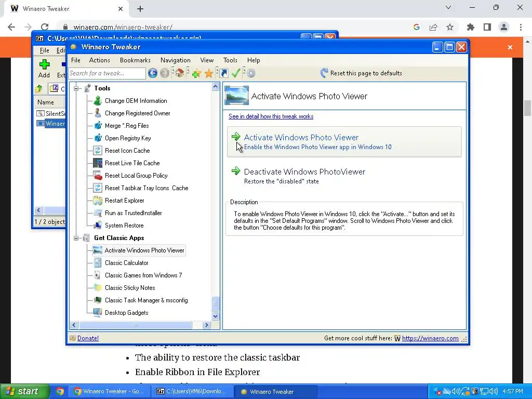
Task: Open https://winaero.com link in status bar
Action: pos(430,338)
